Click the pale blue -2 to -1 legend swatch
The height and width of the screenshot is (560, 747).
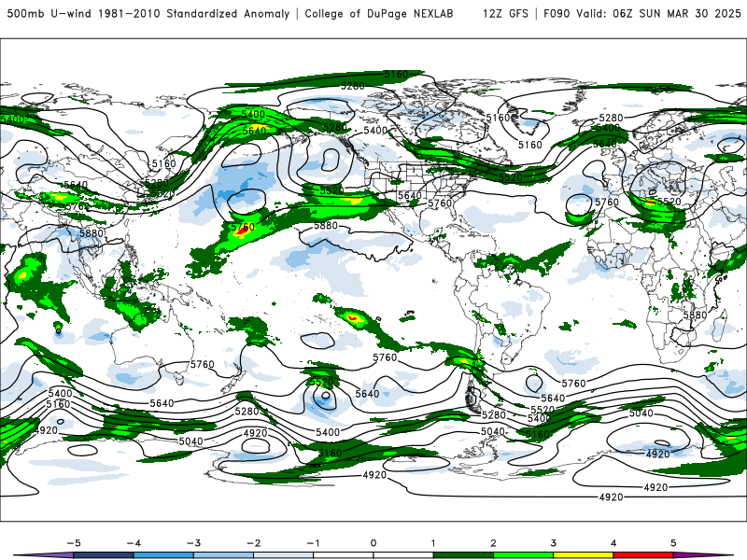pyautogui.click(x=284, y=555)
